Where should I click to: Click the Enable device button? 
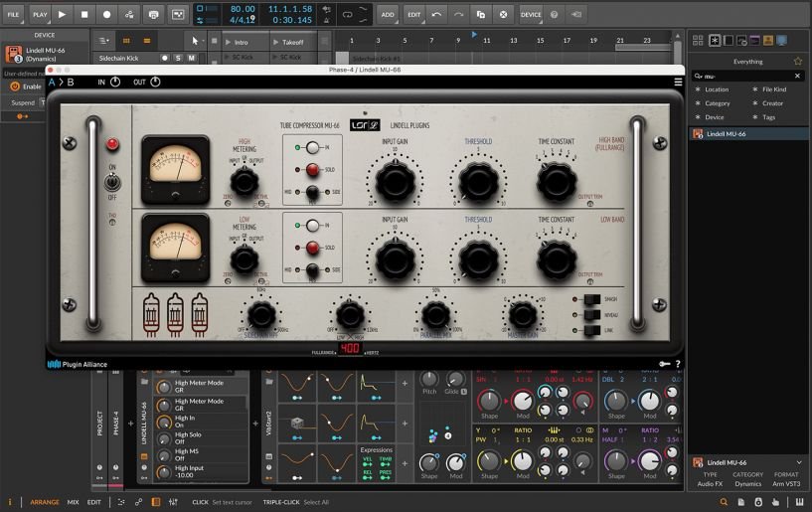26,86
